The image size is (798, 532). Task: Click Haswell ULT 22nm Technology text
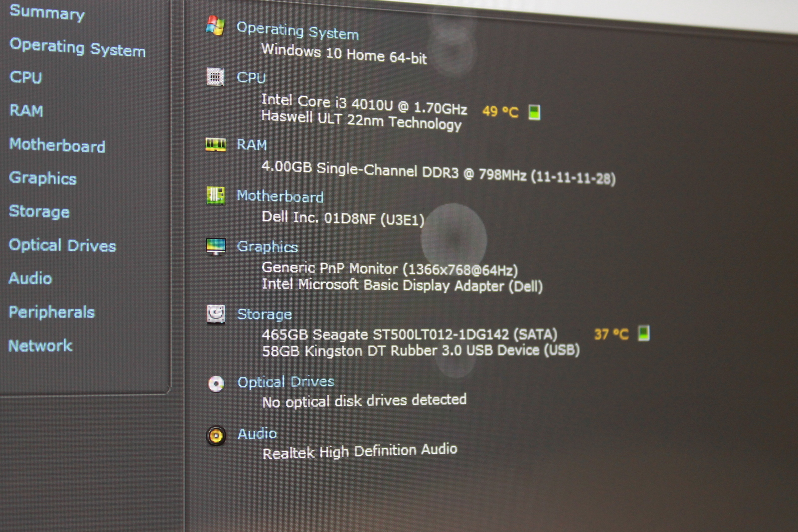(x=362, y=120)
